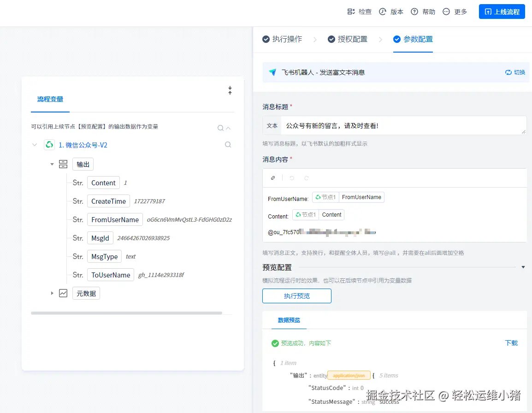Click the application/json type badge
Screen dimensions: 532x413
(x=349, y=375)
